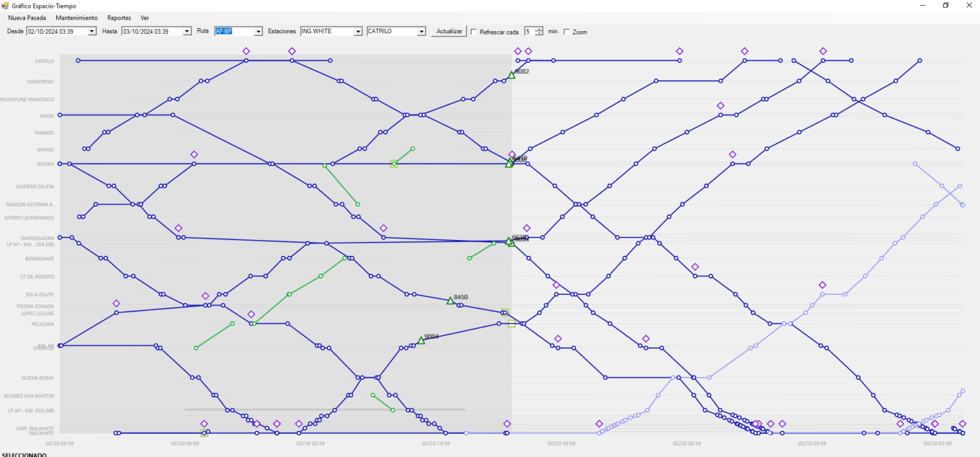Click the green triangle train marker 8450
980x457 pixels.
click(450, 301)
